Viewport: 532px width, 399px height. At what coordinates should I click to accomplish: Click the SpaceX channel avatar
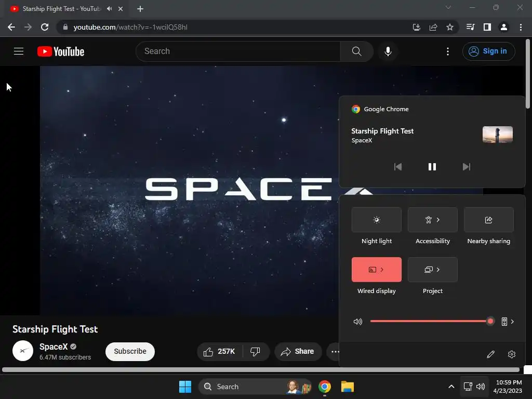[x=23, y=351]
